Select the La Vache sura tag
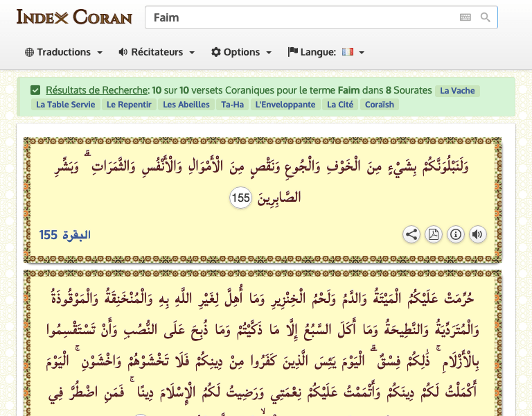The width and height of the screenshot is (532, 416). (x=457, y=91)
